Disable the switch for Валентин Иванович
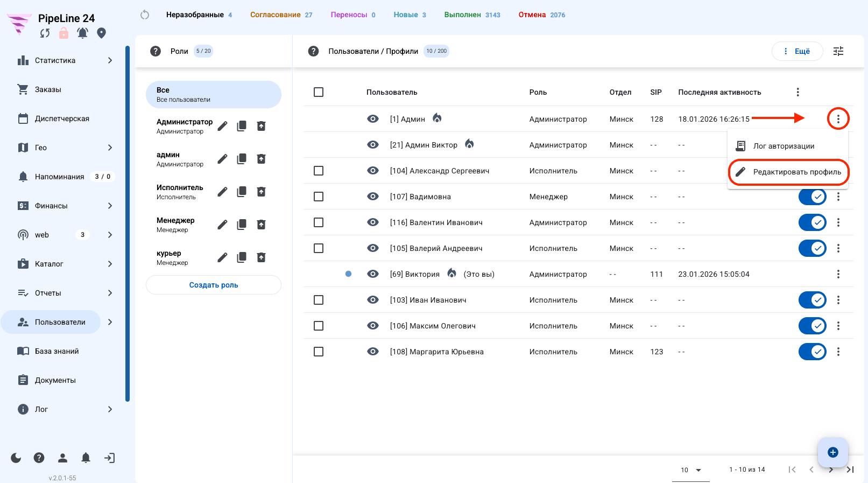868x483 pixels. click(x=812, y=222)
